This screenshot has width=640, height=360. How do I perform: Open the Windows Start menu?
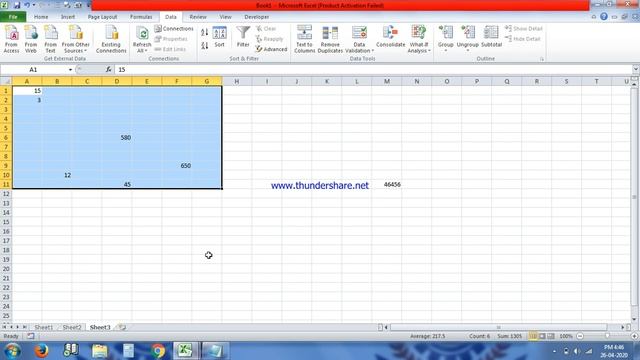pos(12,351)
